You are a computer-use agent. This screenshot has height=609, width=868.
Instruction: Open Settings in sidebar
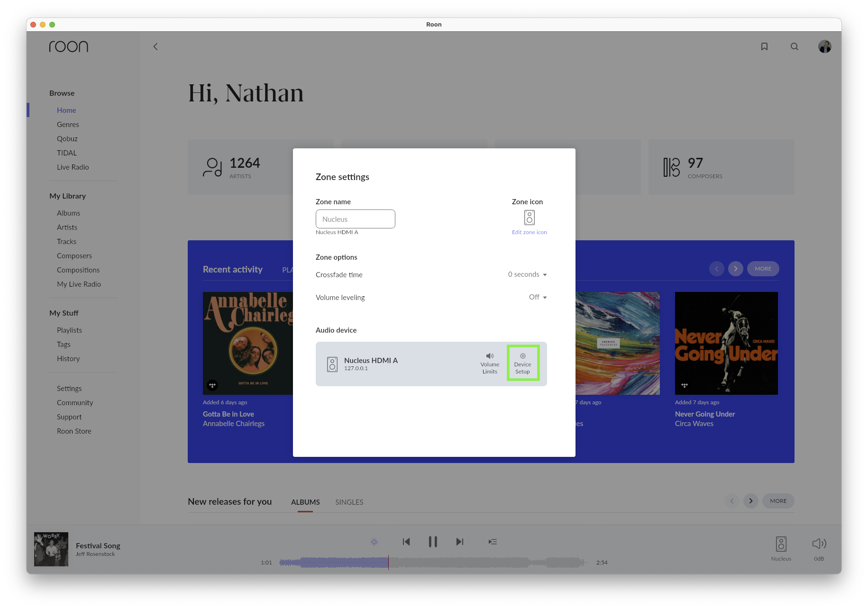(x=69, y=388)
